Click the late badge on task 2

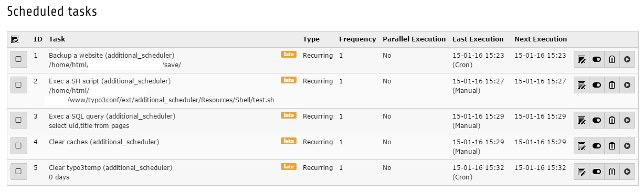(x=289, y=80)
